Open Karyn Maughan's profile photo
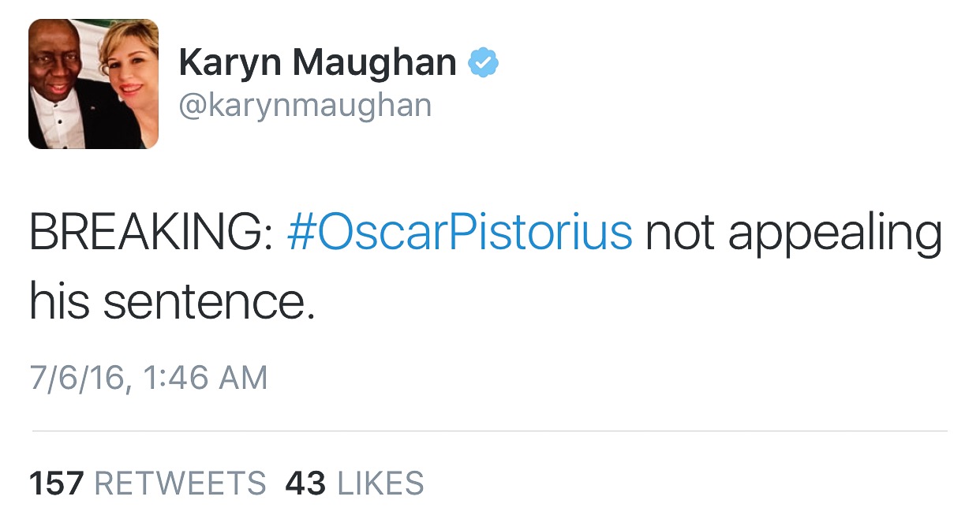 click(x=94, y=84)
